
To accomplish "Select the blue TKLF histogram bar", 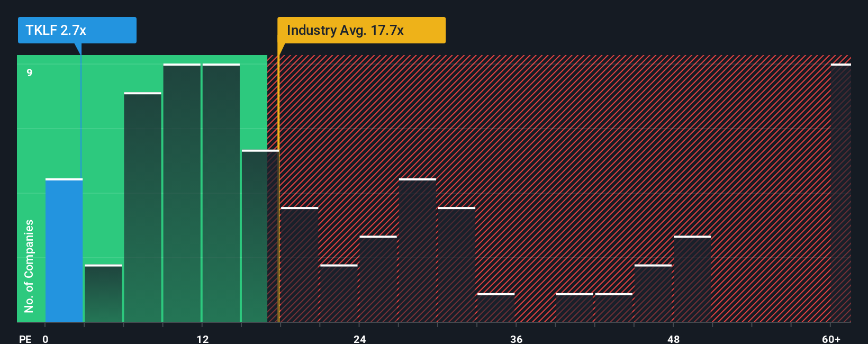I will (64, 250).
